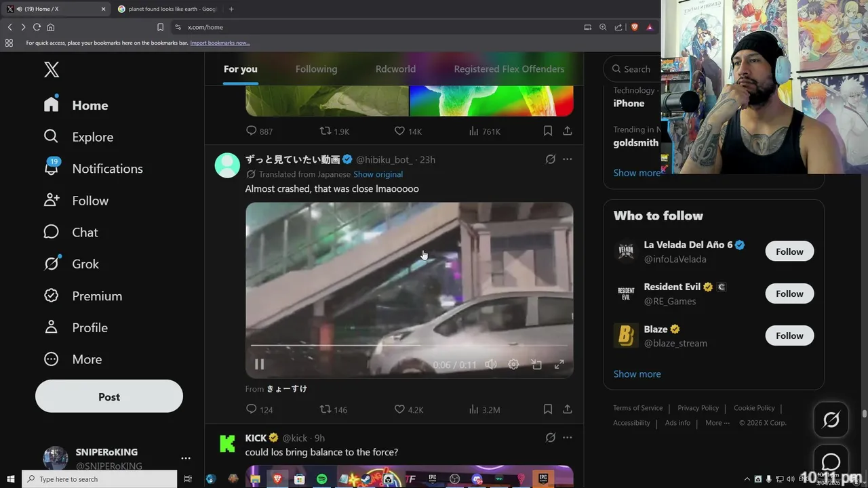The width and height of the screenshot is (868, 488).
Task: Click the X logo in the sidebar
Action: (52, 69)
